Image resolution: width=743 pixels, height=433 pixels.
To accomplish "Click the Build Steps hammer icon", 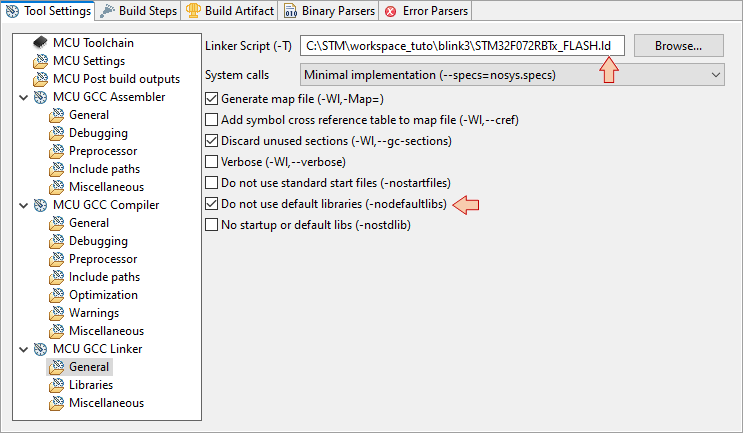I will click(108, 10).
